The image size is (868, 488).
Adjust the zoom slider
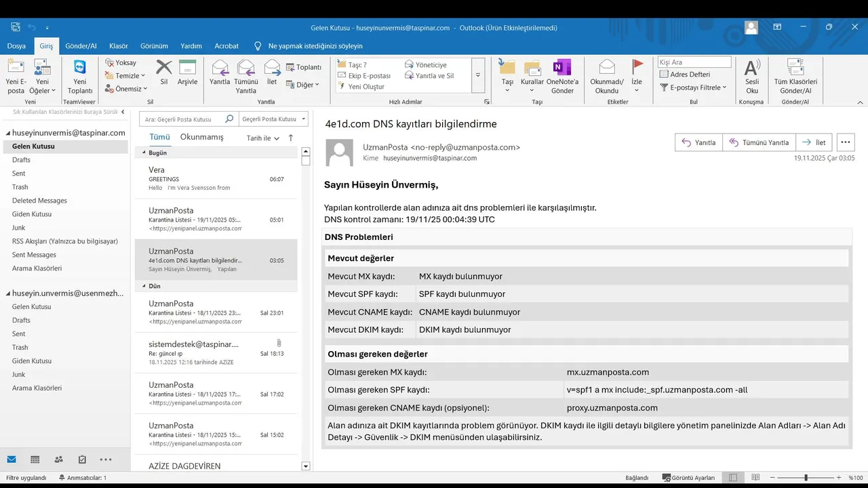pos(806,478)
